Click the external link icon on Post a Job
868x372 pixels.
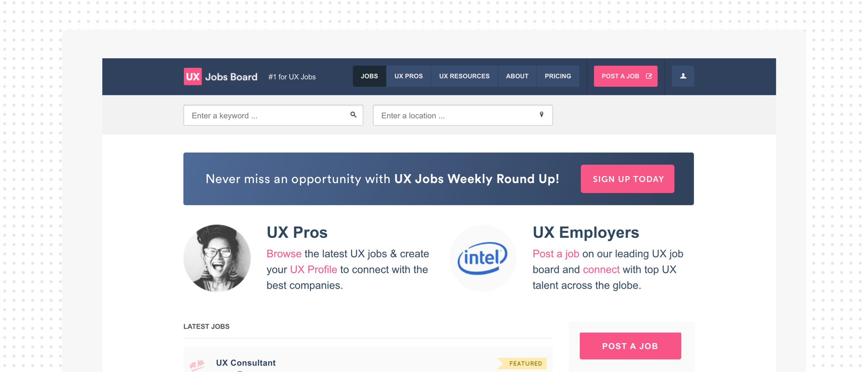point(649,76)
